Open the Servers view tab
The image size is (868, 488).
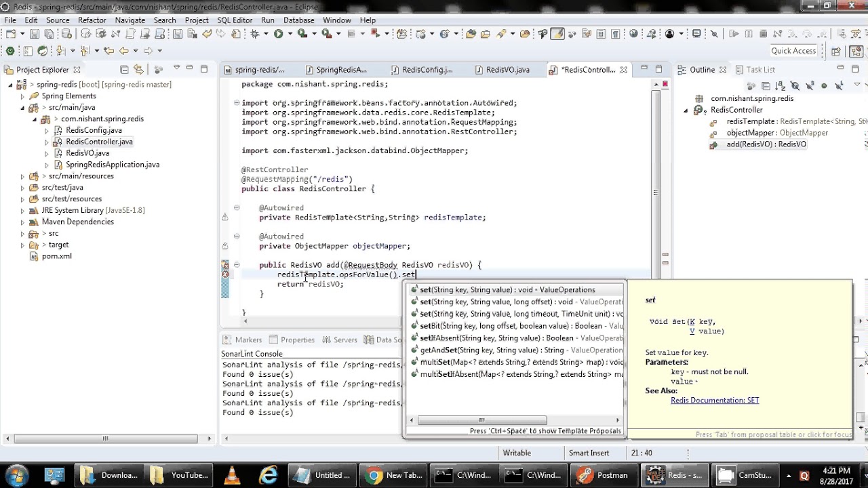(340, 340)
